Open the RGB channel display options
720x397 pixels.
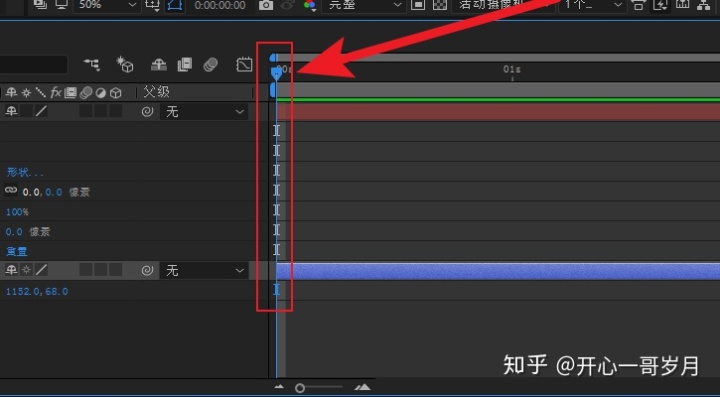(310, 5)
